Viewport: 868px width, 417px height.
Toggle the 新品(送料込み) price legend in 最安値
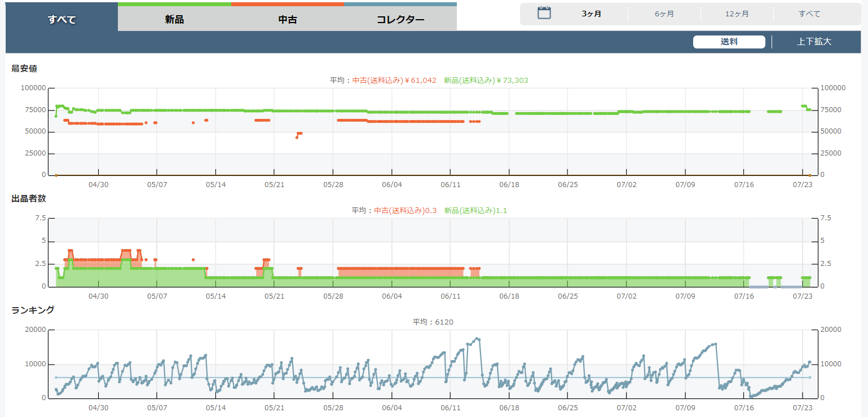(486, 81)
